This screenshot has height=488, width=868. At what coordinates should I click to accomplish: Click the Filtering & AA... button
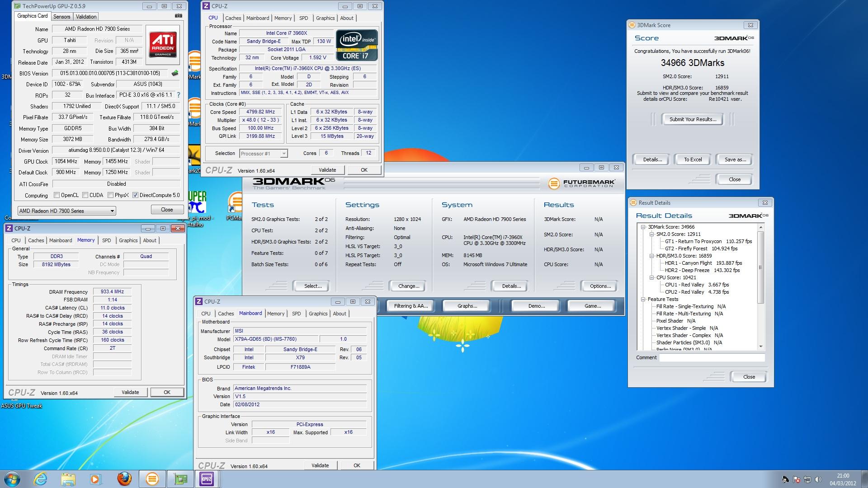click(x=410, y=306)
